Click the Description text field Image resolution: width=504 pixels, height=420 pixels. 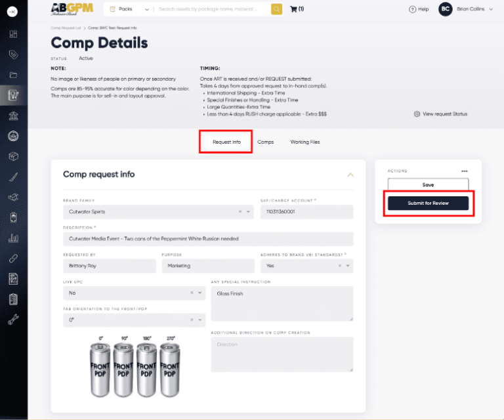(208, 239)
